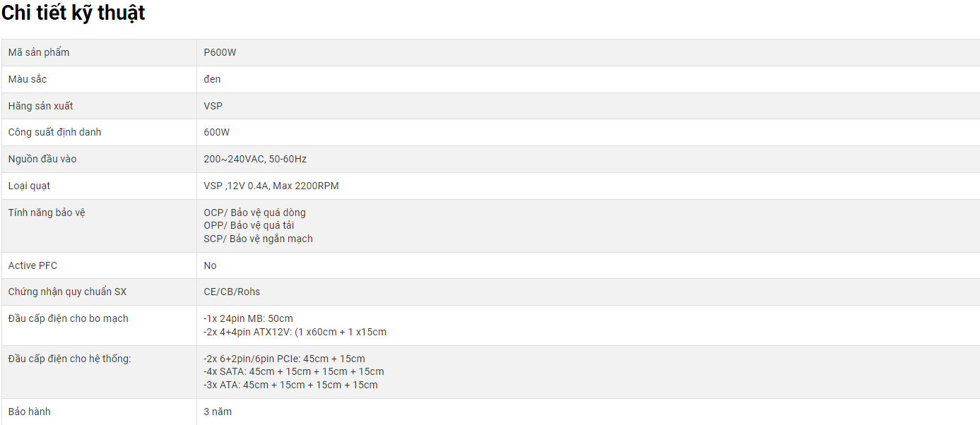Viewport: 980px width, 425px height.
Task: Select the certification value CE/CB/Rohs
Action: pyautogui.click(x=232, y=292)
